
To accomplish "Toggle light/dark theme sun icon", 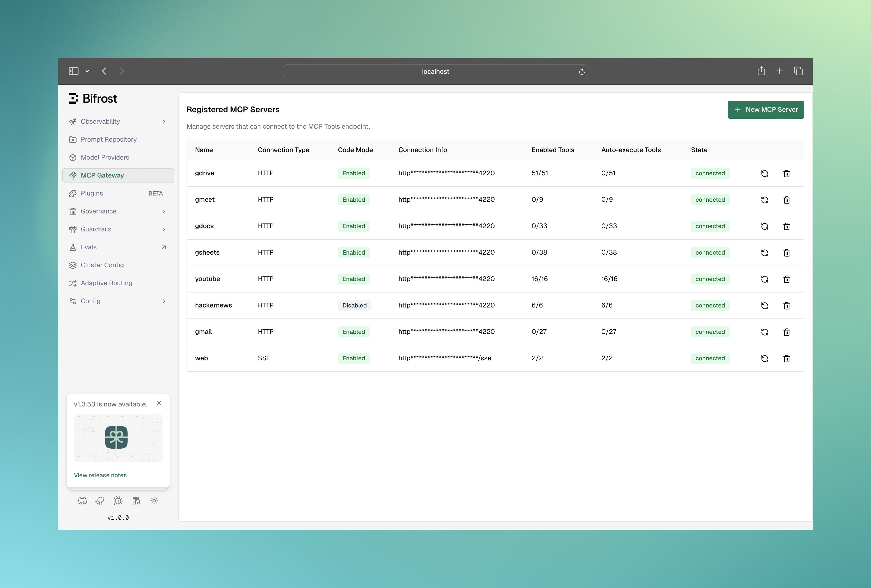I will click(x=154, y=501).
